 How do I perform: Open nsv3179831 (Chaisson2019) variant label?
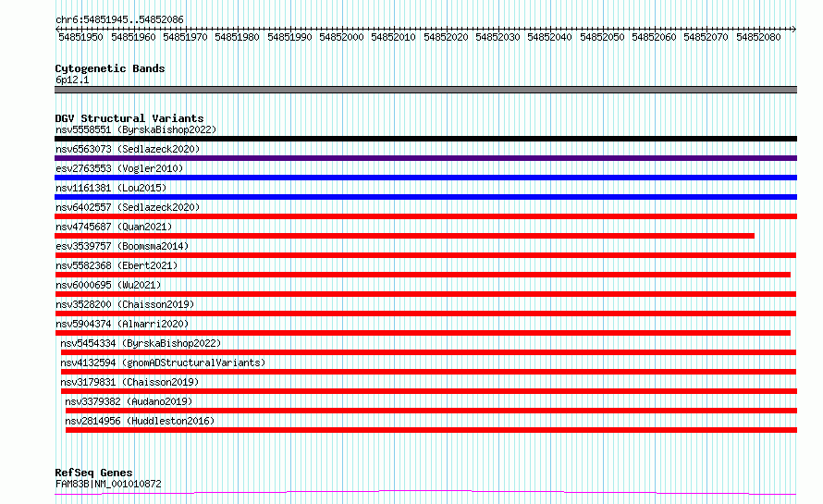[129, 382]
